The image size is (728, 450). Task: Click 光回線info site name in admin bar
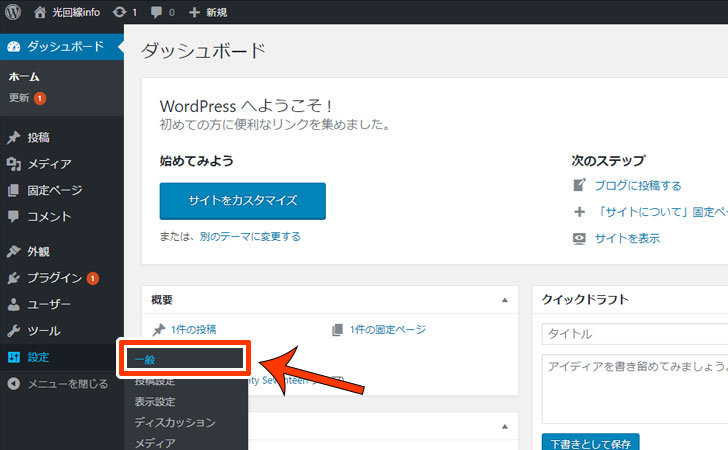pos(76,13)
